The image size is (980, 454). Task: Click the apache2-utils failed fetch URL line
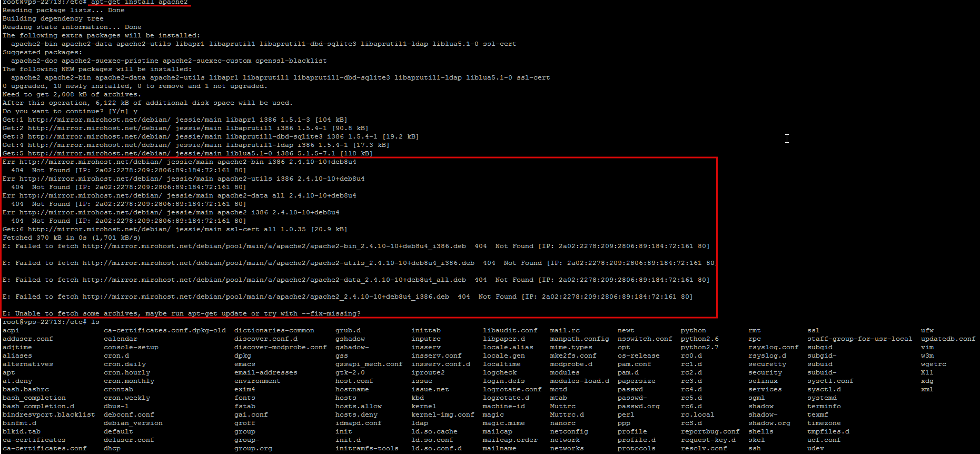coord(360,263)
